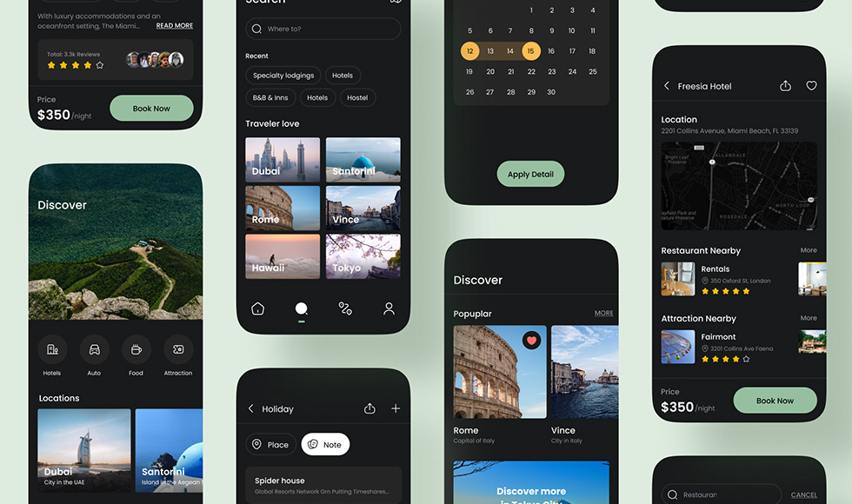The width and height of the screenshot is (852, 504).
Task: Click the address 2201 Collins Avenue text
Action: pyautogui.click(x=729, y=131)
